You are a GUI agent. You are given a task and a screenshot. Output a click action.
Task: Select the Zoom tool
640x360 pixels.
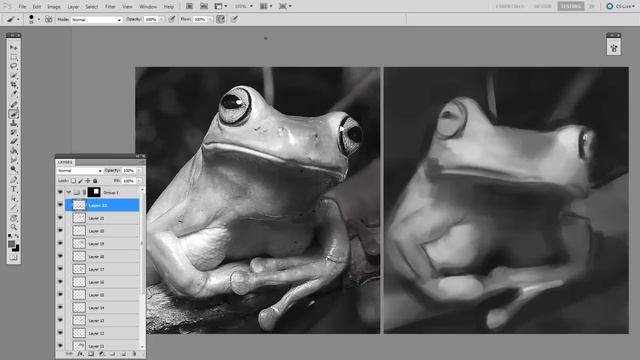13,227
